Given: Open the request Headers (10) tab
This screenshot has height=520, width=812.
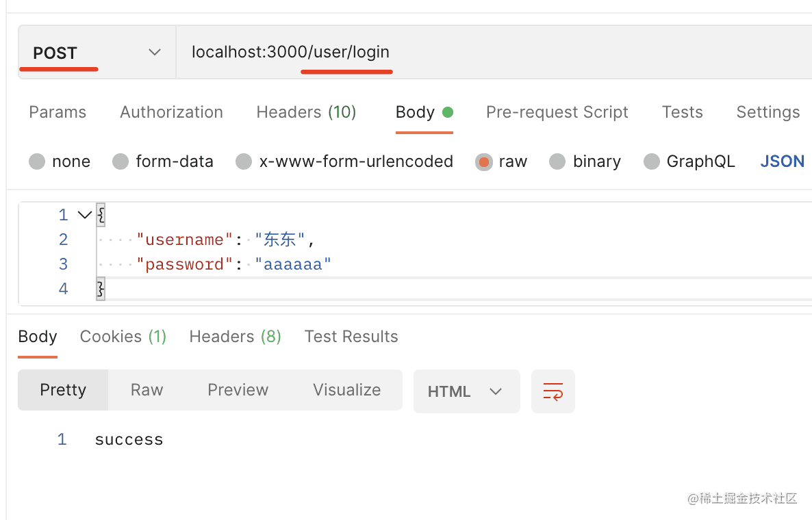Looking at the screenshot, I should (x=306, y=112).
